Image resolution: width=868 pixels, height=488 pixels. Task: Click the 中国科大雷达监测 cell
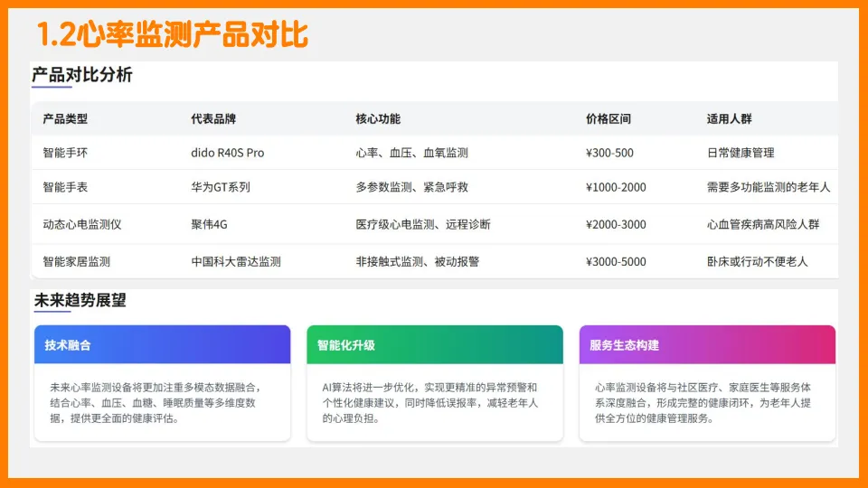click(236, 261)
